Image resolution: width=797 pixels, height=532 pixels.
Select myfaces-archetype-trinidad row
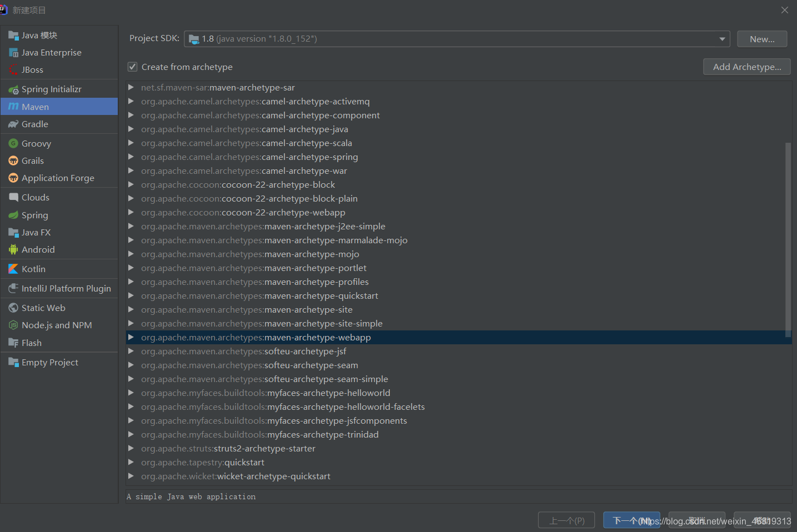459,434
